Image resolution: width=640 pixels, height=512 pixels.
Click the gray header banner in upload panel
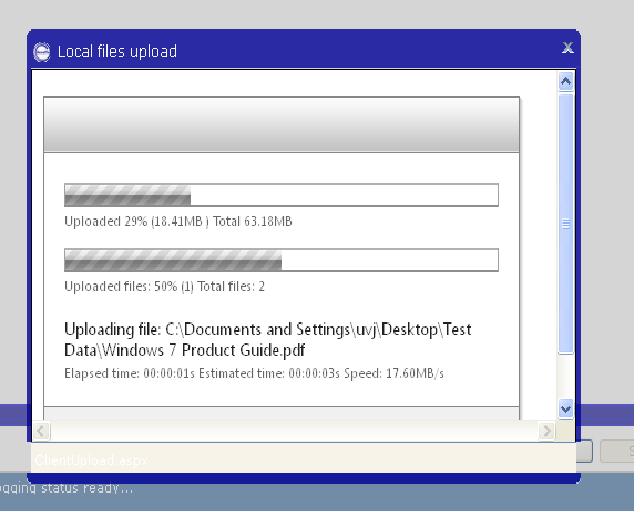pos(281,125)
